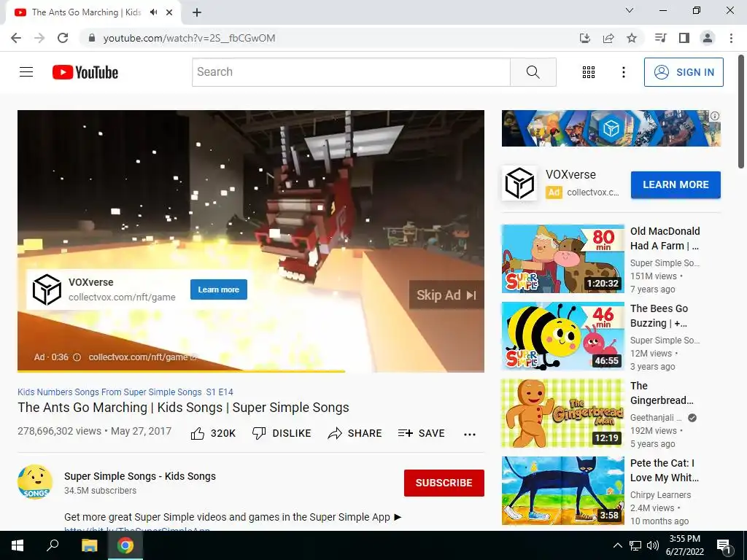Click the VOXverse sidebar logo icon
This screenshot has height=560, width=747.
coord(519,183)
